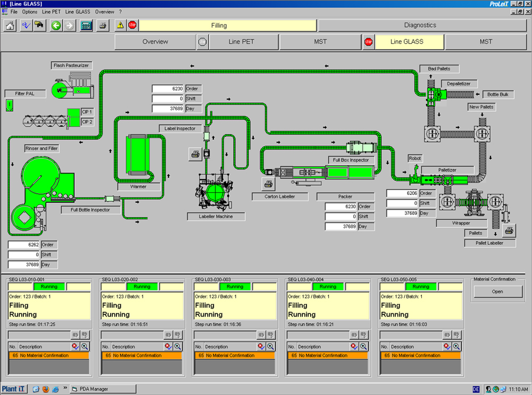Click the printer icon left of Carton Labeller
Screen dimensions: 532x395
(x=269, y=184)
